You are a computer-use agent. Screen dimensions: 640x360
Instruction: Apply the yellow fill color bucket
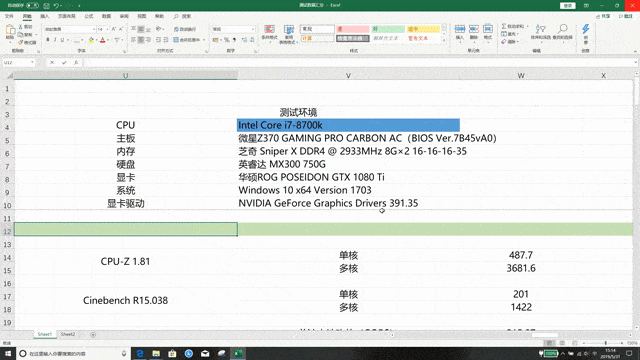pyautogui.click(x=91, y=40)
